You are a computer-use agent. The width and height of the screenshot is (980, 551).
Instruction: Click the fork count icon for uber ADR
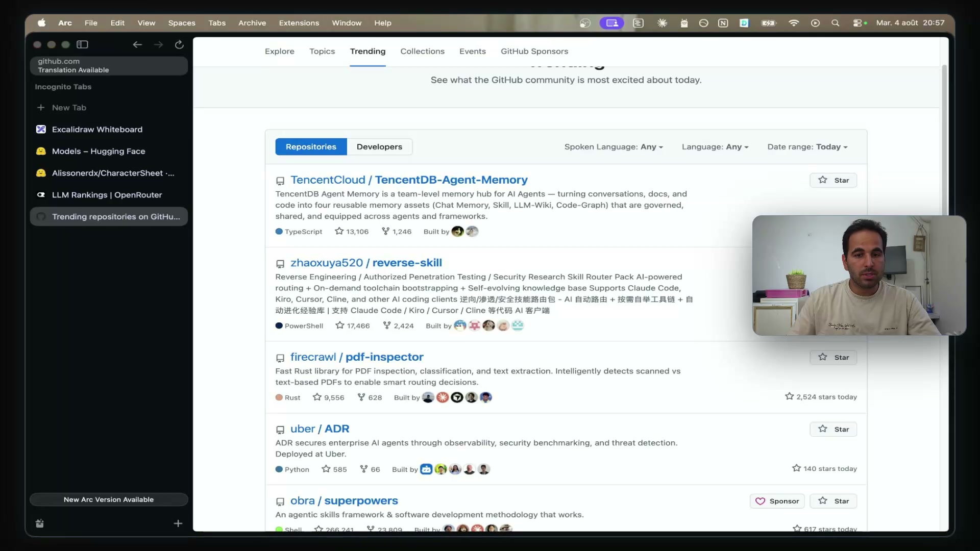364,469
